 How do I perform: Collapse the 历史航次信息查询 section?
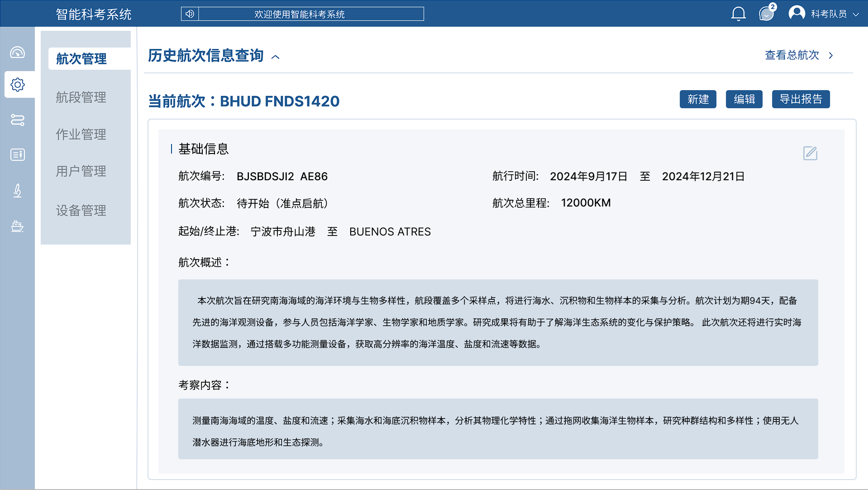[x=275, y=57]
